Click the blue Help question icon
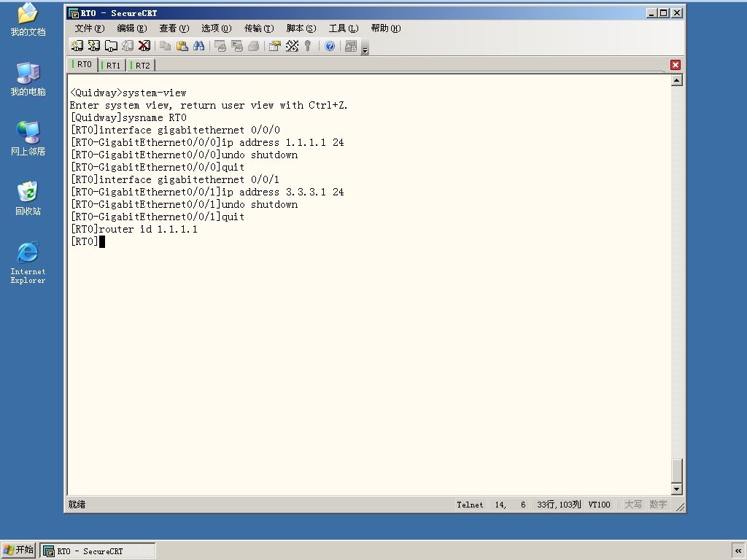The width and height of the screenshot is (747, 560). point(330,46)
